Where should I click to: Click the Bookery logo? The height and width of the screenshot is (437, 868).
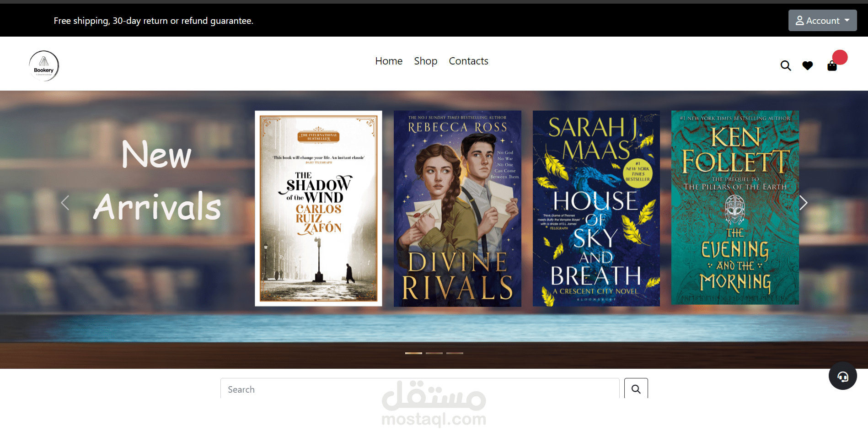tap(44, 66)
